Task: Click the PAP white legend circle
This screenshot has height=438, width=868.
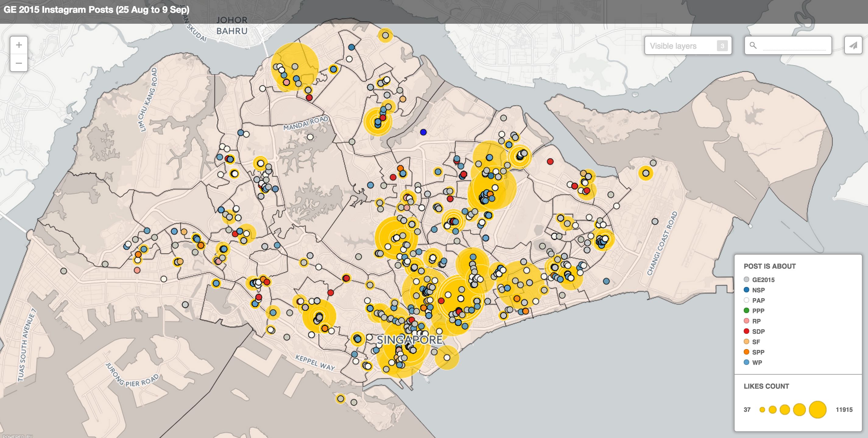Action: point(746,300)
